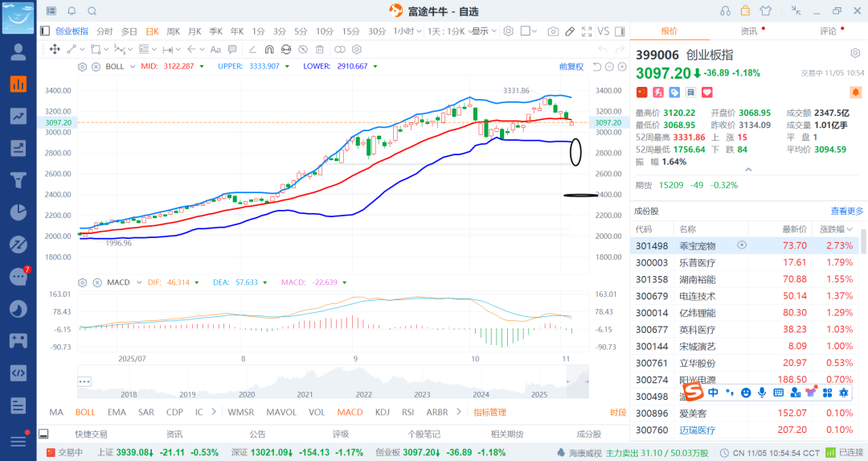Enable magnet snap drawing mode
The width and height of the screenshot is (868, 461).
pyautogui.click(x=269, y=49)
